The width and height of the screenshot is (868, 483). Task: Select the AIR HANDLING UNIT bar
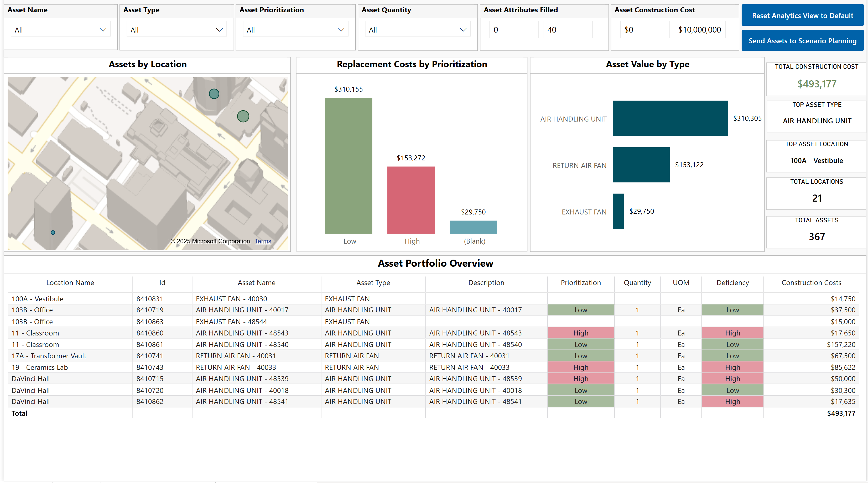pos(670,118)
